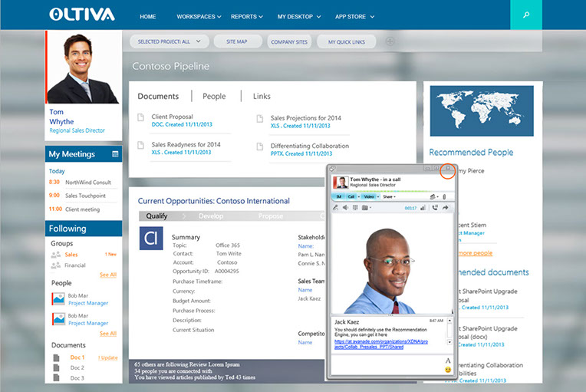Click the search magnifier icon

click(x=525, y=15)
